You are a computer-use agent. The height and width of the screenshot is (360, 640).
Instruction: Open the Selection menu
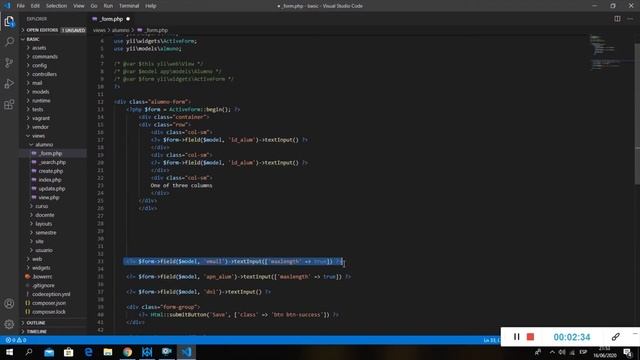pyautogui.click(x=56, y=6)
